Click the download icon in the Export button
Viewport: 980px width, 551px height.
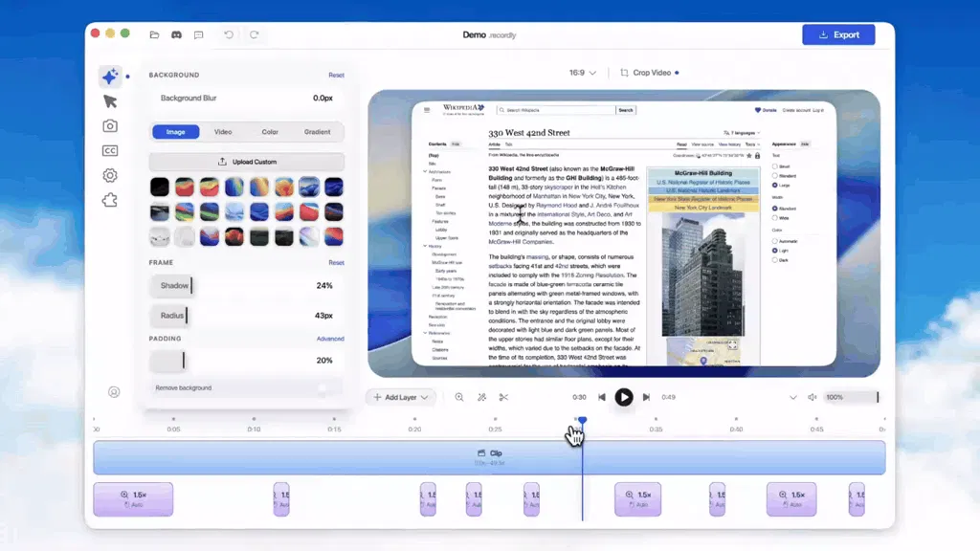824,35
